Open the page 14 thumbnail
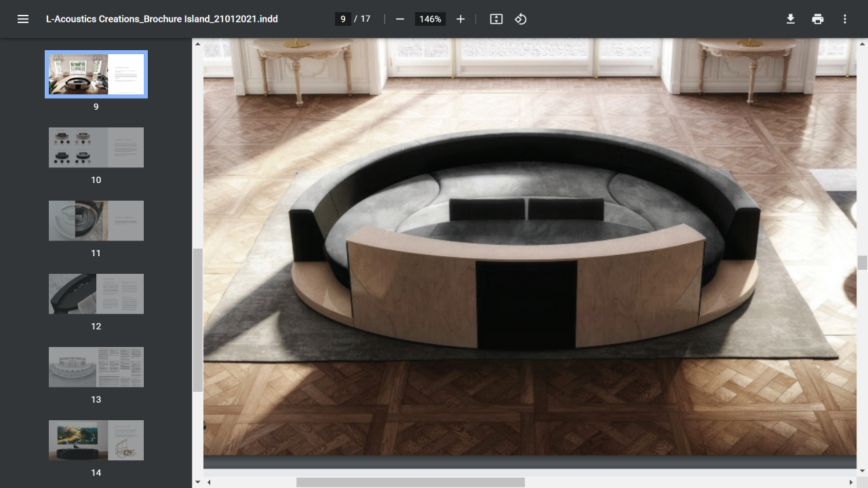 [x=96, y=440]
